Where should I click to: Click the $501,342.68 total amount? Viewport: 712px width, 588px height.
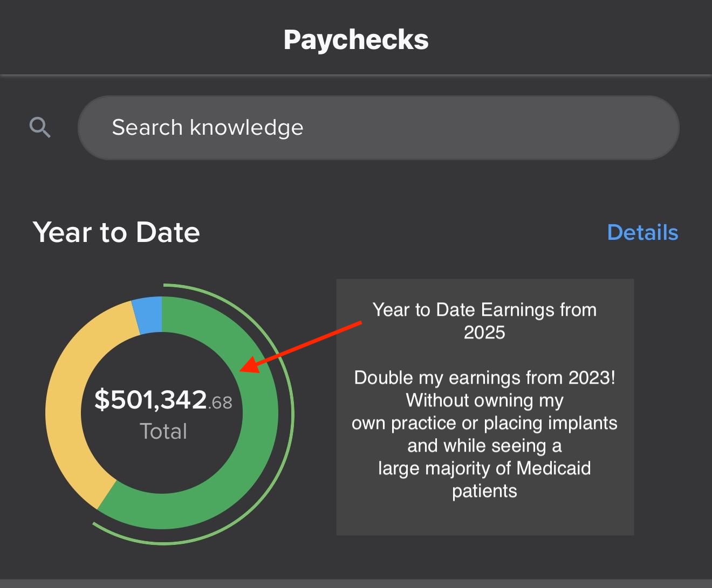tap(163, 400)
